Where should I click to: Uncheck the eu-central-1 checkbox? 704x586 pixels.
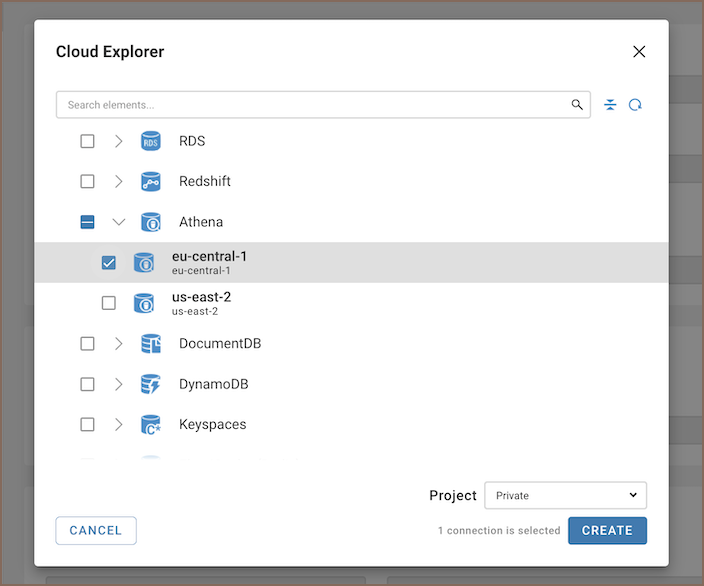pos(109,263)
